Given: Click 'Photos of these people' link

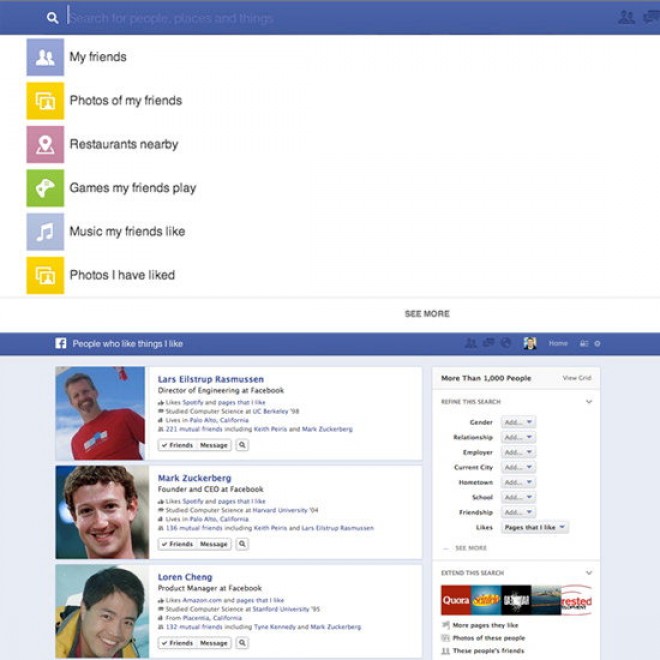Looking at the screenshot, I should coord(489,638).
